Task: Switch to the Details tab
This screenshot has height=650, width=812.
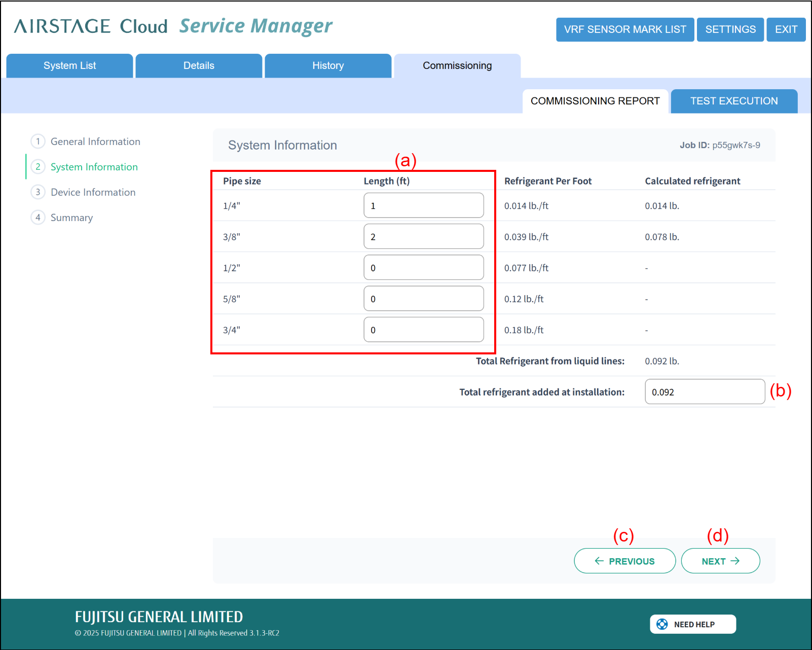Action: (x=199, y=66)
